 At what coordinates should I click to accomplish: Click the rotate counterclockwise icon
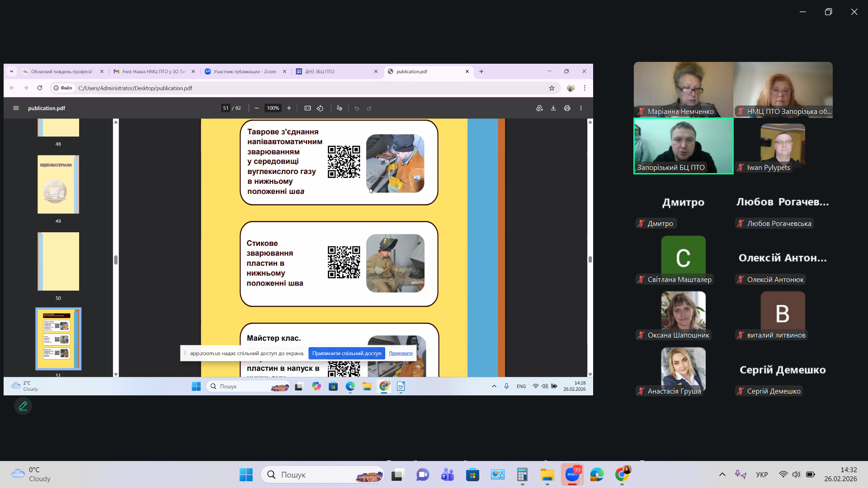coord(320,108)
